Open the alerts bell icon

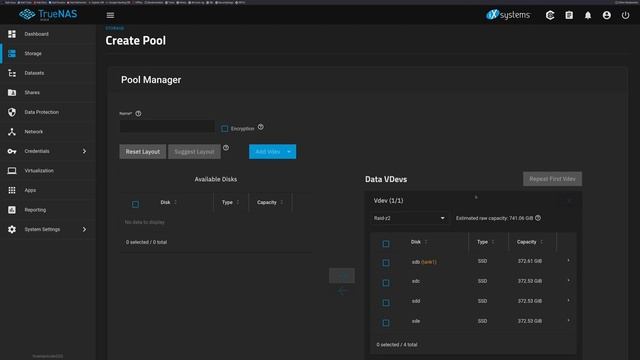coord(588,15)
